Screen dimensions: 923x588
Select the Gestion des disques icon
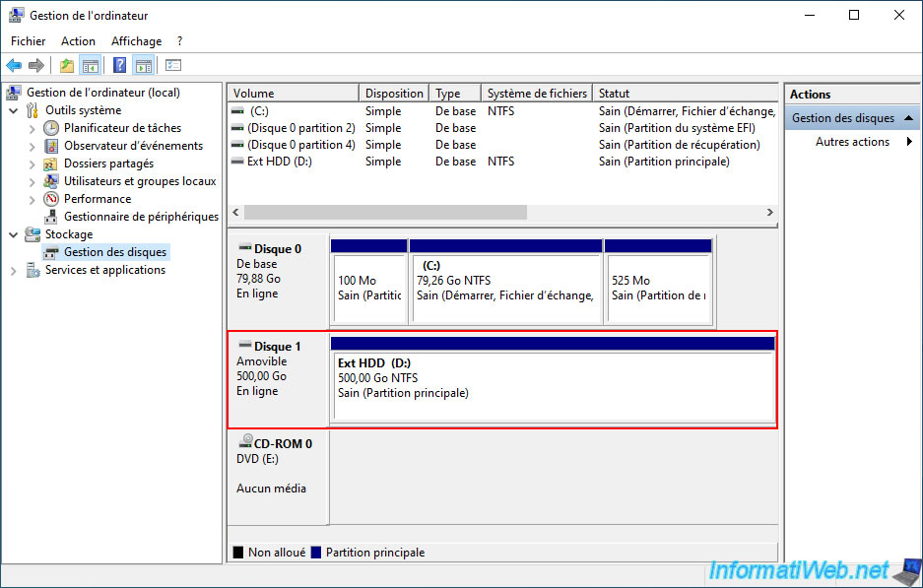coord(51,251)
